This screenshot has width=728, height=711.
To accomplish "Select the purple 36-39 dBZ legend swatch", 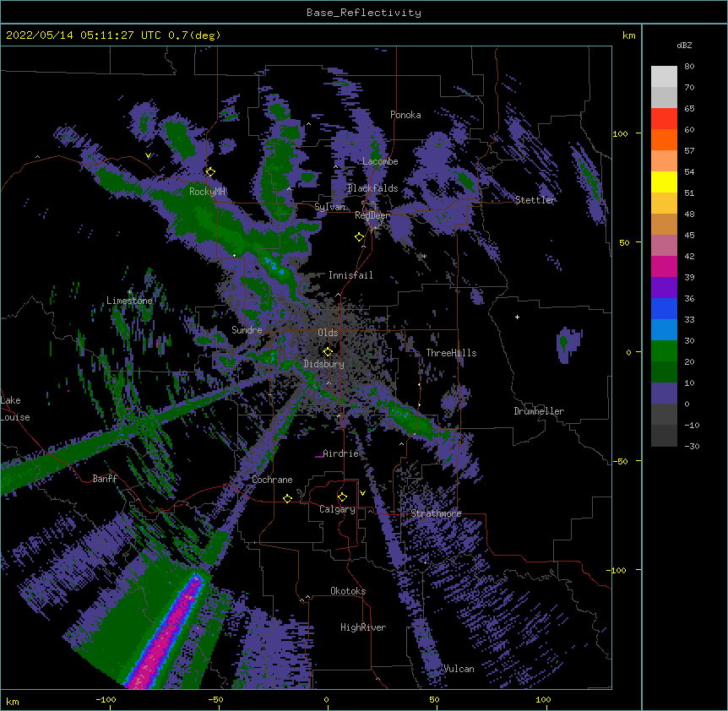I will click(664, 288).
